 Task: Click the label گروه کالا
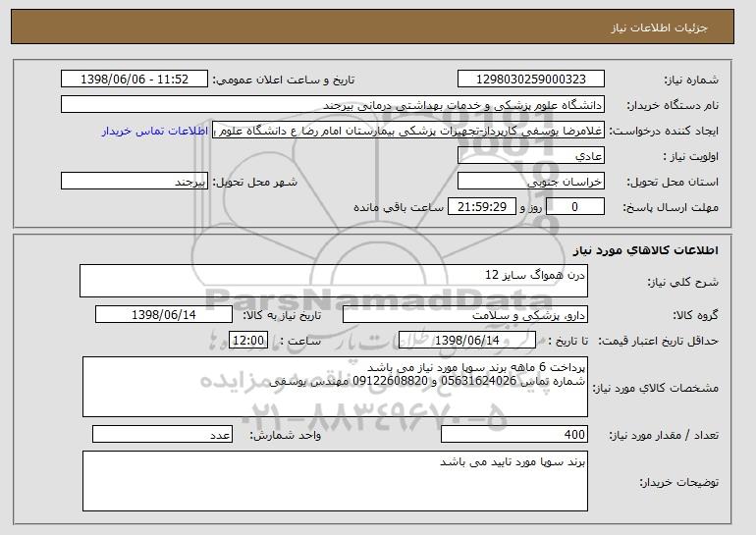(696, 316)
